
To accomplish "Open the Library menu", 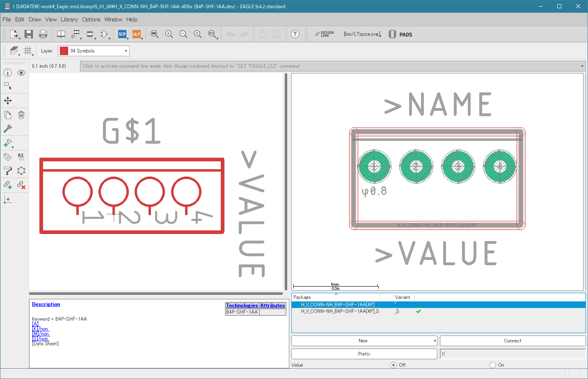I will 69,19.
